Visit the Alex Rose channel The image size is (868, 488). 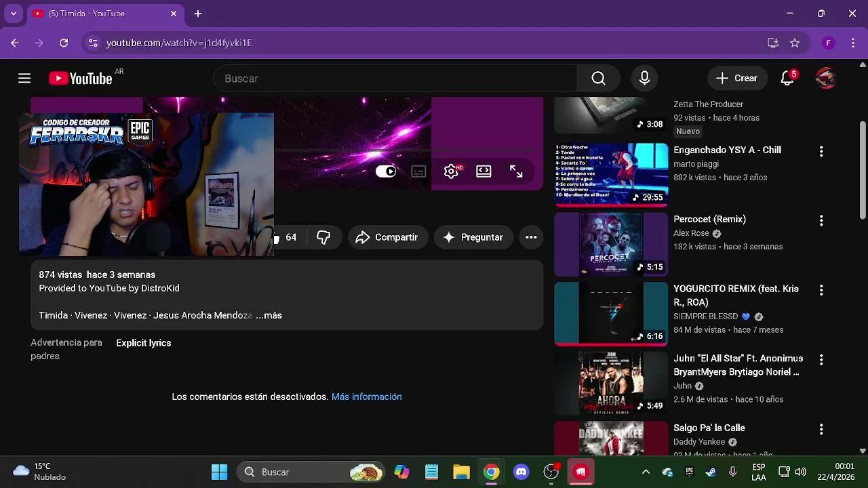691,233
